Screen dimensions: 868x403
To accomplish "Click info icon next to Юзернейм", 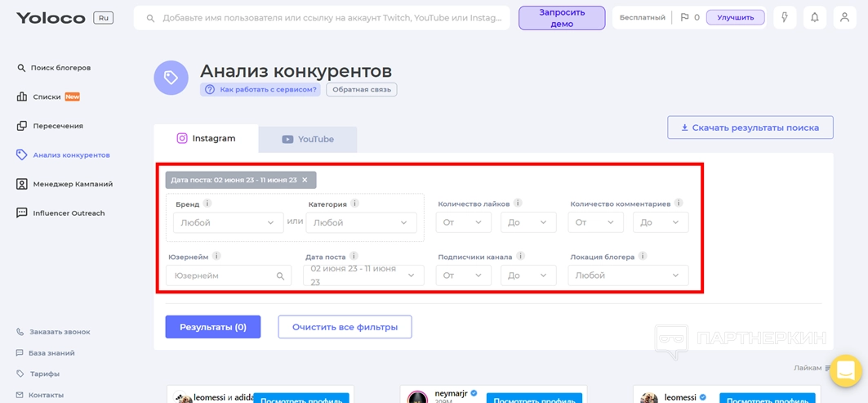I will pyautogui.click(x=216, y=256).
